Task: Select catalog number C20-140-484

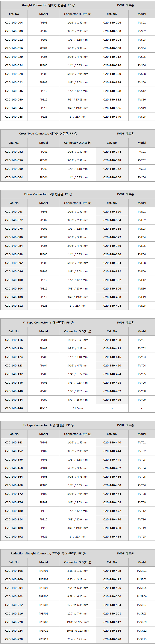Action: coord(112,536)
